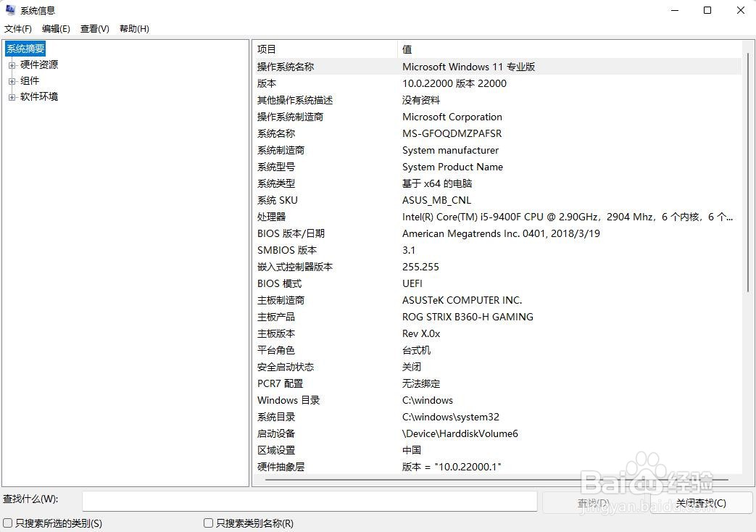Select the 处理器 row label
The height and width of the screenshot is (532, 756).
click(x=271, y=217)
